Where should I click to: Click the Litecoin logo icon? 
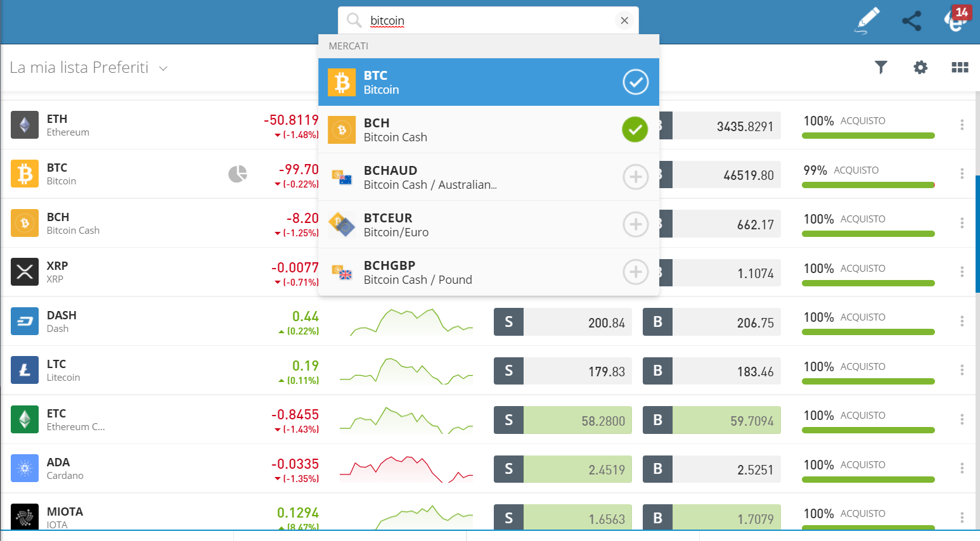click(25, 370)
